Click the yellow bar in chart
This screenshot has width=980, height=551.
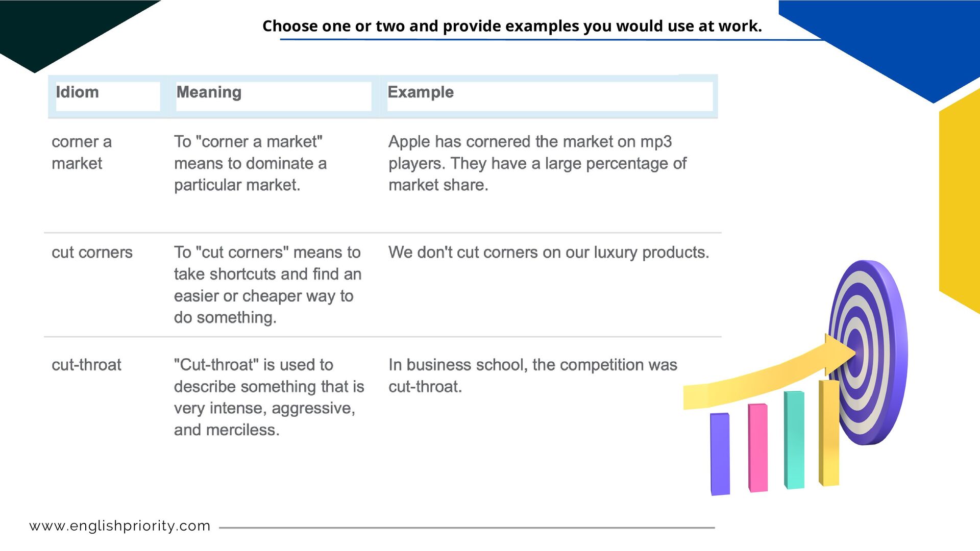click(829, 434)
